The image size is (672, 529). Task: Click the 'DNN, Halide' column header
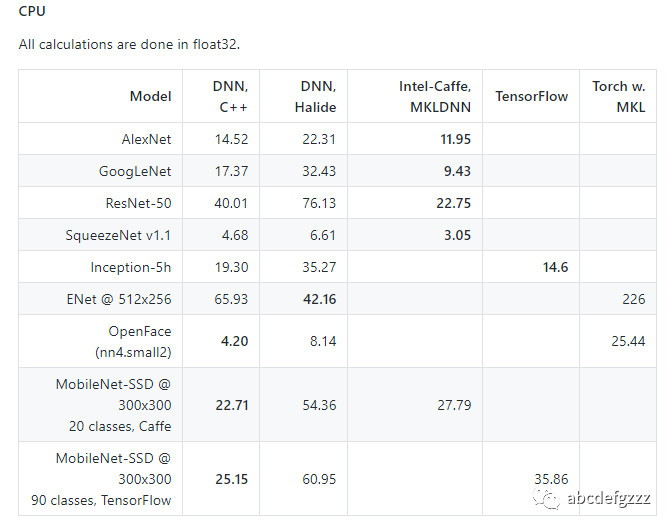pos(315,96)
